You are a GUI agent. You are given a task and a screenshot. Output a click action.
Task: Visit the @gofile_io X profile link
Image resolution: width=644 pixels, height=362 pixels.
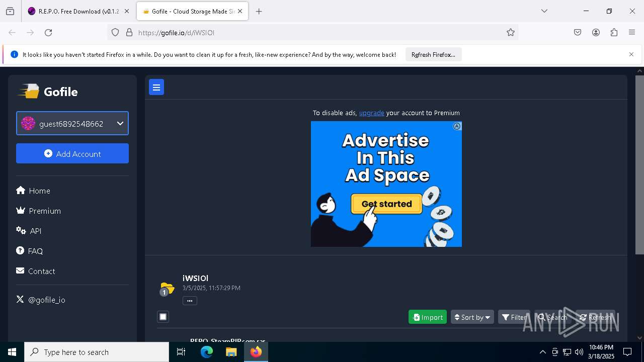[41, 300]
